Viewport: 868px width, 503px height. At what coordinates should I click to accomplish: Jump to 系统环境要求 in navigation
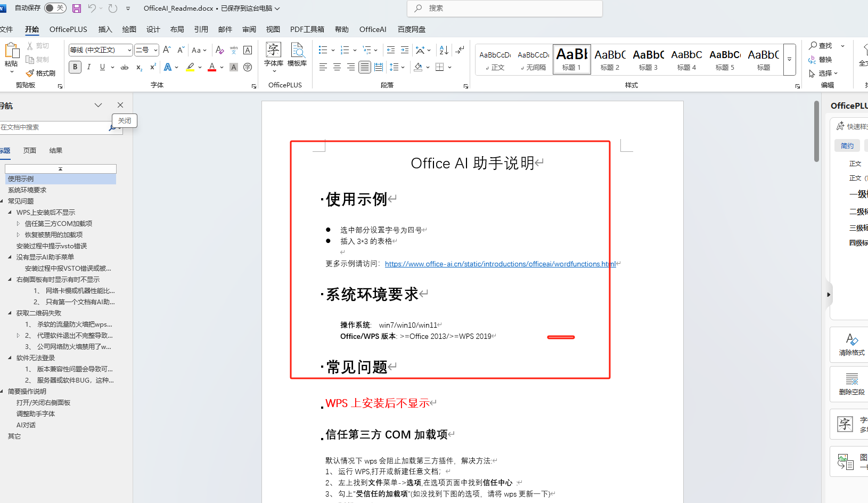click(x=27, y=190)
